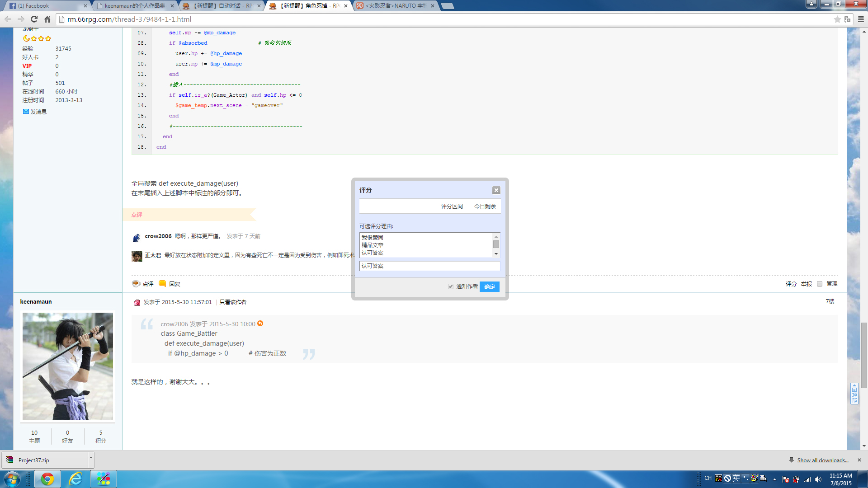Click 发消息 send message envelope icon

click(26, 112)
